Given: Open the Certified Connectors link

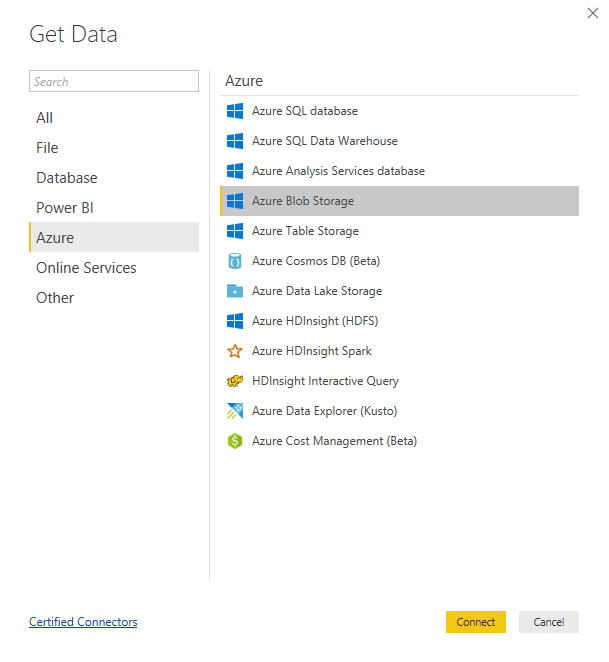Looking at the screenshot, I should (83, 622).
